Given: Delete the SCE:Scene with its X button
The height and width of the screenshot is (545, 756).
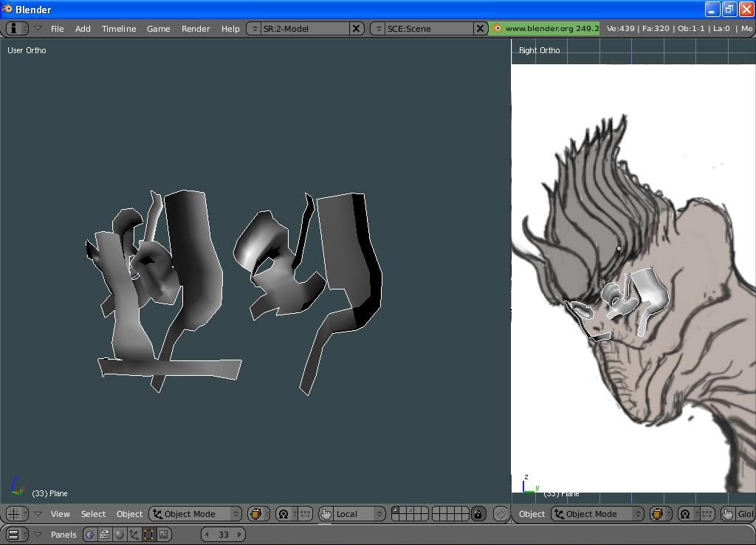Looking at the screenshot, I should point(480,29).
